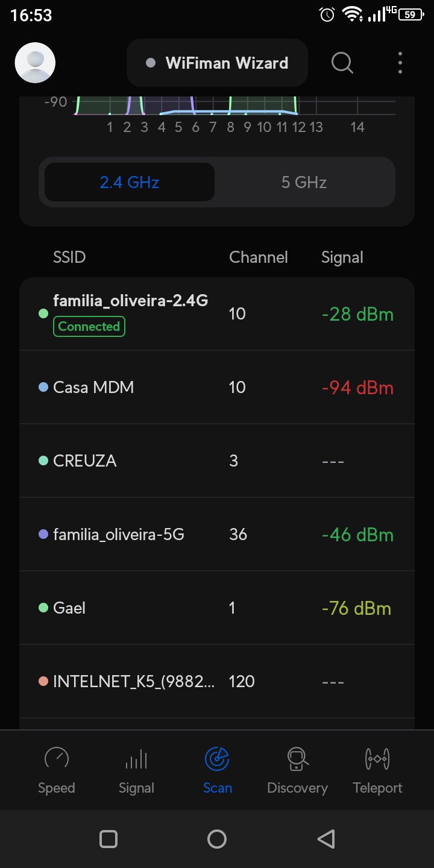Image resolution: width=434 pixels, height=868 pixels.
Task: Select the 2.4 GHz band
Action: click(x=130, y=182)
